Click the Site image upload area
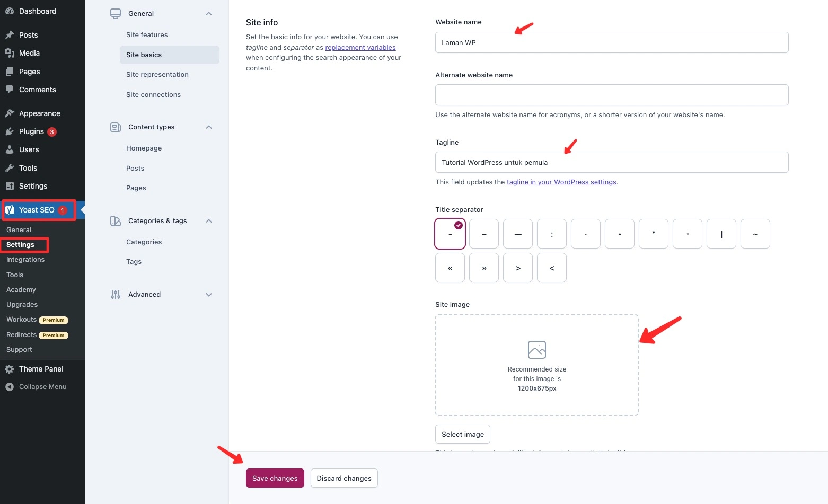Screen dimensions: 828x504 (537, 365)
